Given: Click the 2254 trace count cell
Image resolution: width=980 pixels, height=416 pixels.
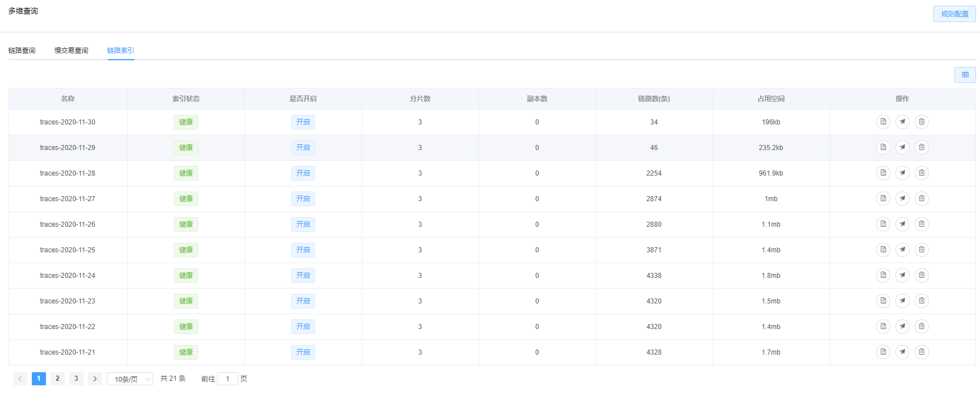Looking at the screenshot, I should pos(654,173).
